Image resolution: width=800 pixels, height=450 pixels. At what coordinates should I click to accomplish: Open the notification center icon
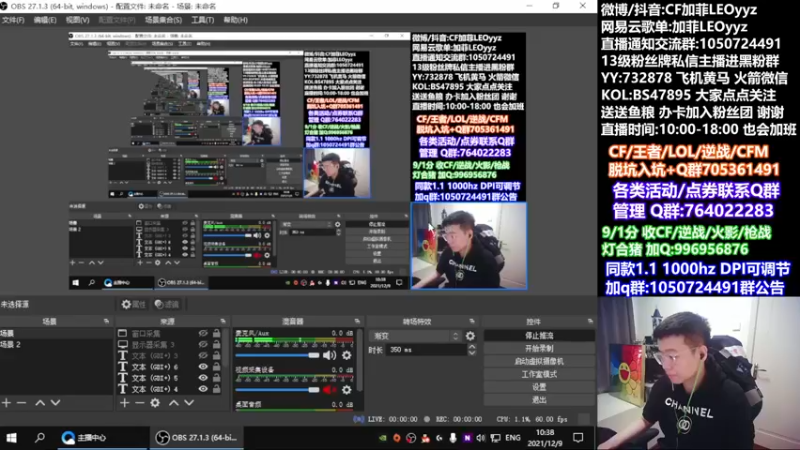tap(578, 438)
